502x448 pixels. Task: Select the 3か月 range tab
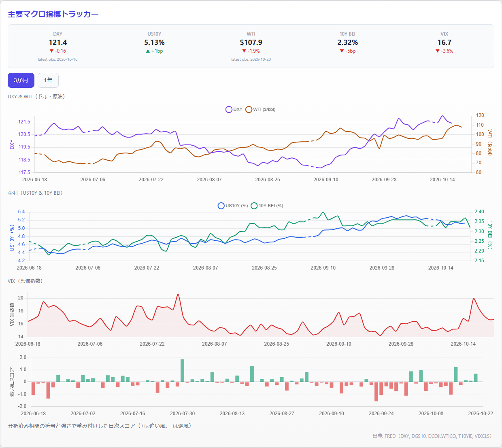coord(21,80)
